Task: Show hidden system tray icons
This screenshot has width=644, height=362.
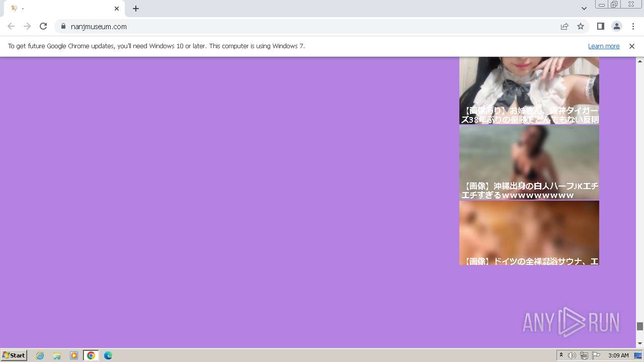Action: pos(561,355)
